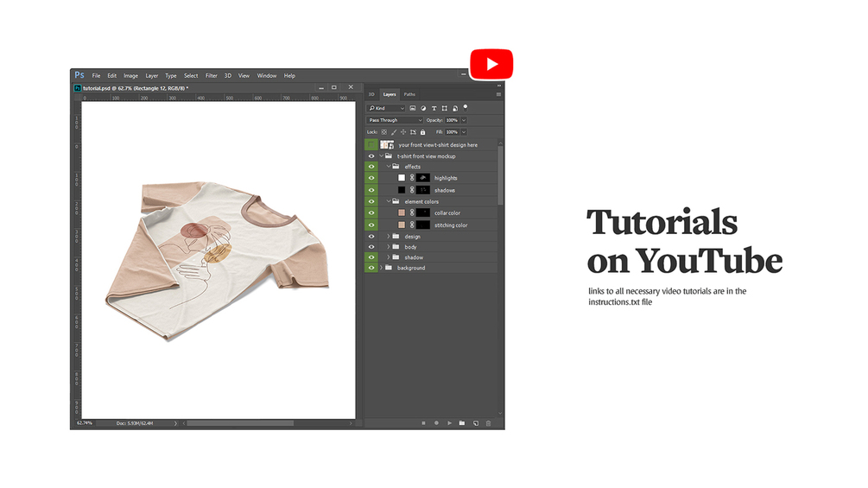Open status bar info arrow next to Doc size
868x488 pixels.
175,423
